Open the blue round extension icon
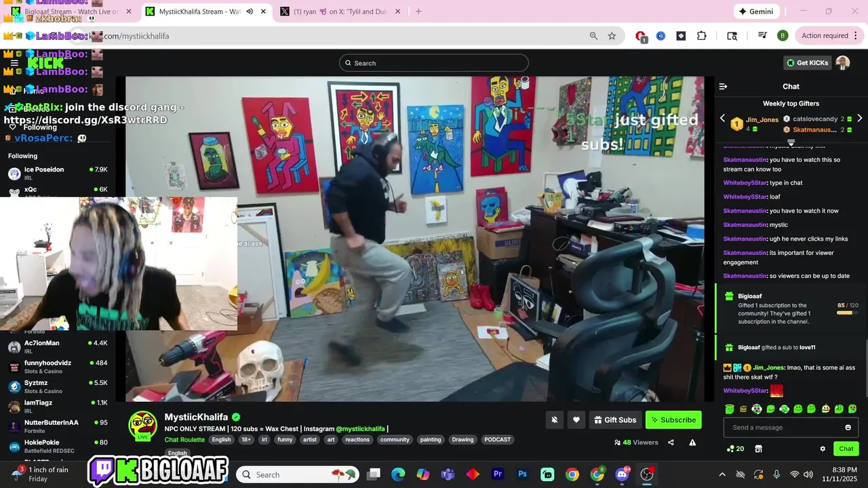868x488 pixels. click(x=660, y=36)
